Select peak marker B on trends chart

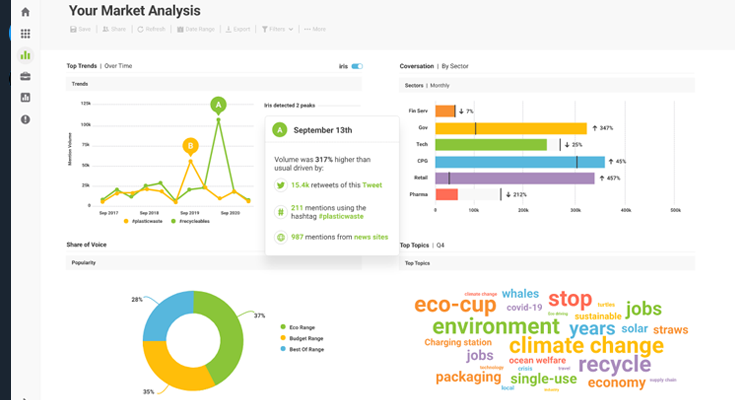[x=190, y=146]
